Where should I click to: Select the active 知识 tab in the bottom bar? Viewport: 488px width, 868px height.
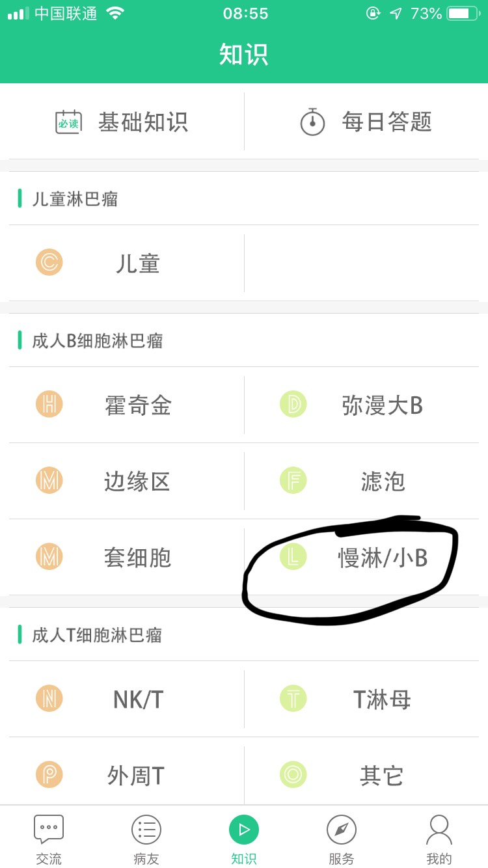[244, 839]
